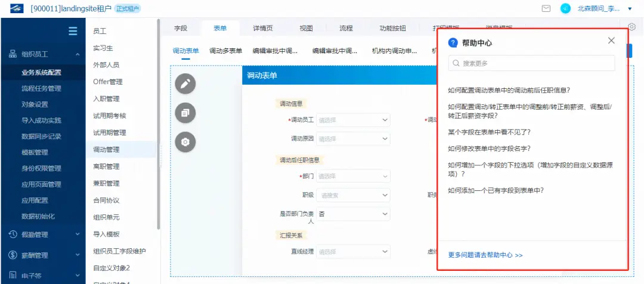Open help link 如何配置调动表单中的调动前后任职信息
The width and height of the screenshot is (644, 284).
[x=510, y=90]
